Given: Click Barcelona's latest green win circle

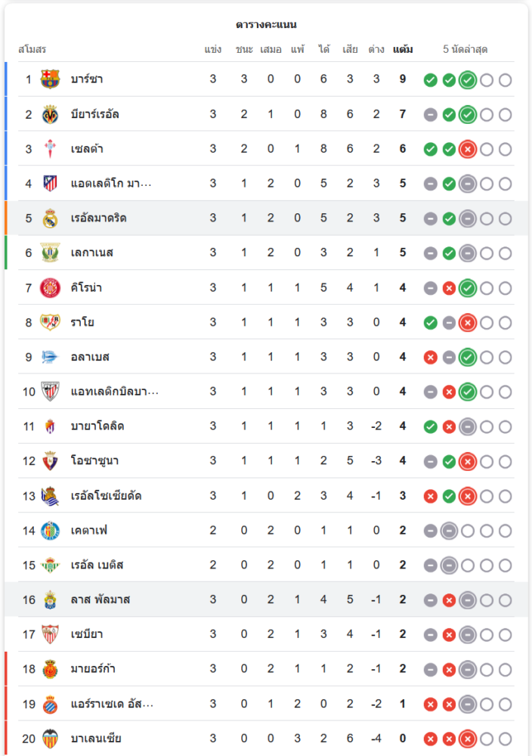Looking at the screenshot, I should point(468,80).
